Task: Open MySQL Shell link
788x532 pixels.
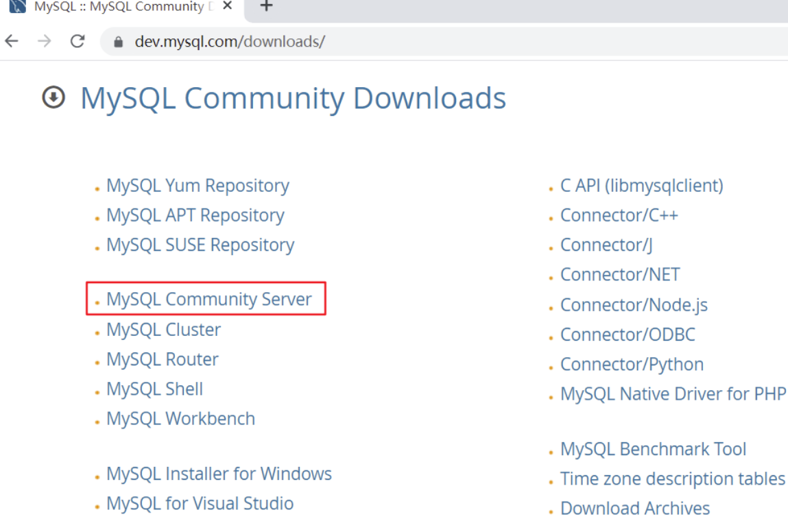Action: [x=154, y=389]
